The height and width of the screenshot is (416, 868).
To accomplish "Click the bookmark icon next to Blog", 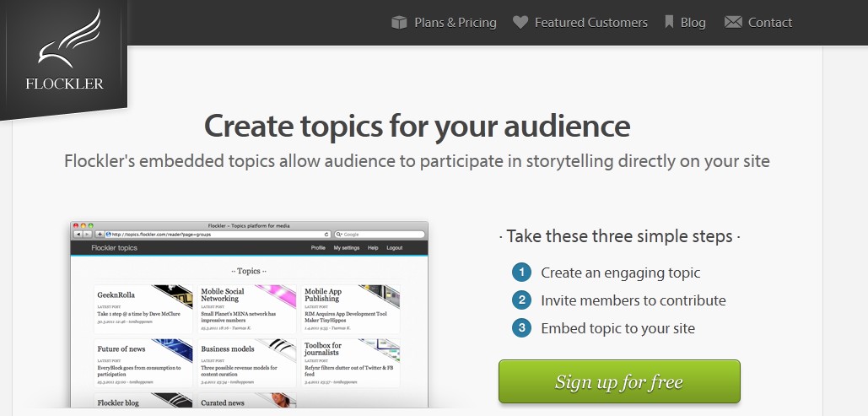I will click(x=669, y=23).
